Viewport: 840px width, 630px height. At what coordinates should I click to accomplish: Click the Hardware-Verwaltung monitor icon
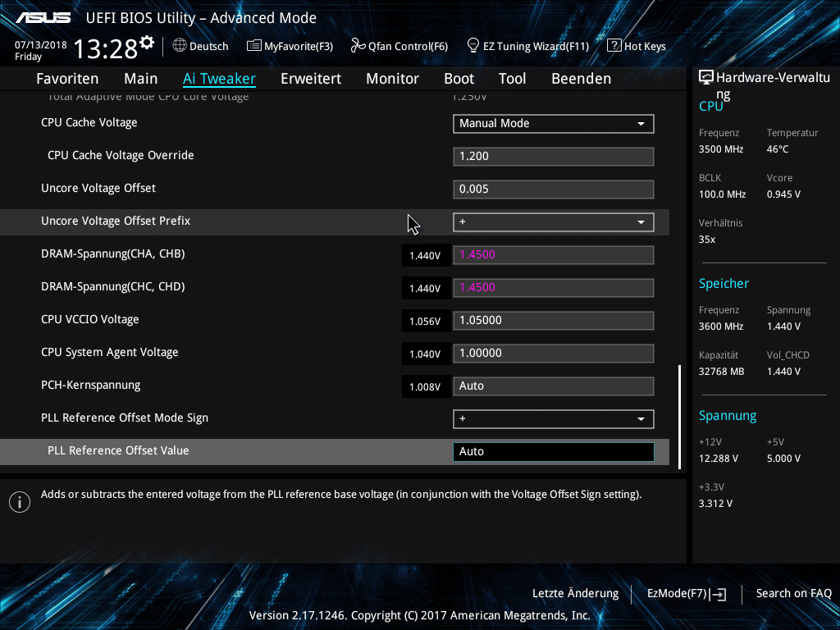click(x=706, y=78)
